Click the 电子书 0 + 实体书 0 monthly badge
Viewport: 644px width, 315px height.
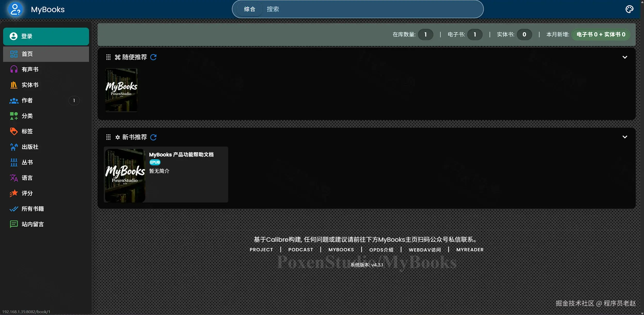point(601,34)
